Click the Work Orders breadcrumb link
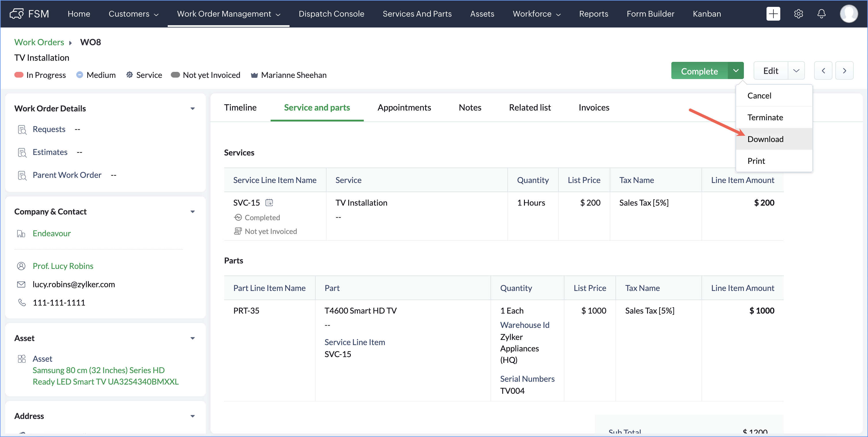 click(39, 42)
